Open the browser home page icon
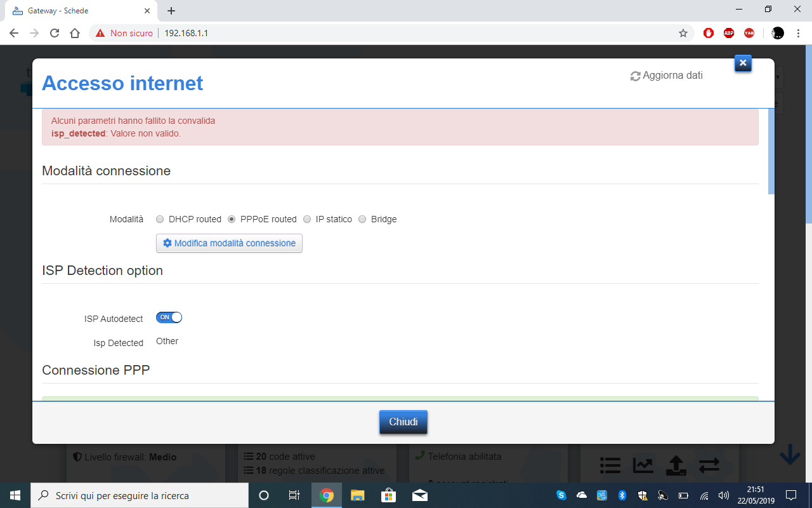Screen dimensions: 812x508 (75, 33)
